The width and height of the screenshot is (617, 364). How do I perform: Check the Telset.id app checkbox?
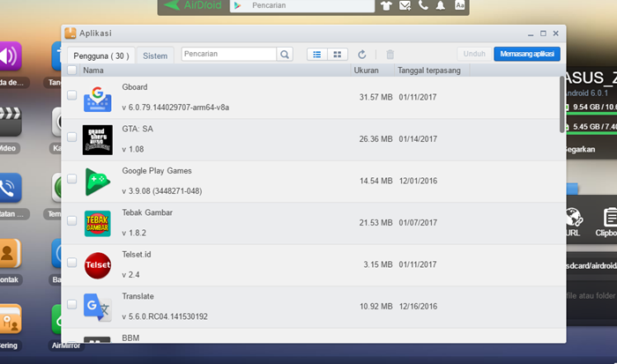[72, 264]
